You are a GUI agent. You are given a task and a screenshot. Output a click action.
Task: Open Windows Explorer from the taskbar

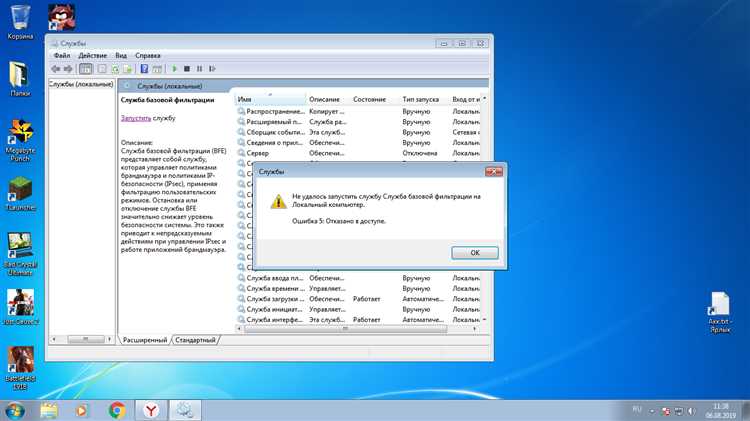point(49,410)
